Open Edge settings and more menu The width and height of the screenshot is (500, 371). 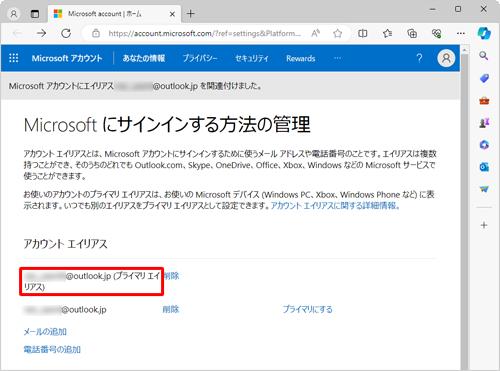[461, 33]
